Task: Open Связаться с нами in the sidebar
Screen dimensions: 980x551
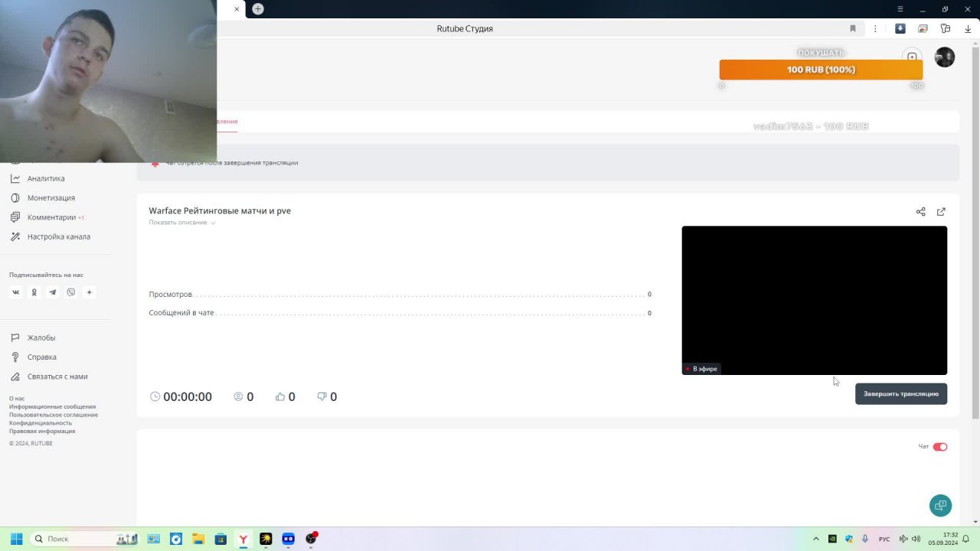Action: (x=57, y=377)
